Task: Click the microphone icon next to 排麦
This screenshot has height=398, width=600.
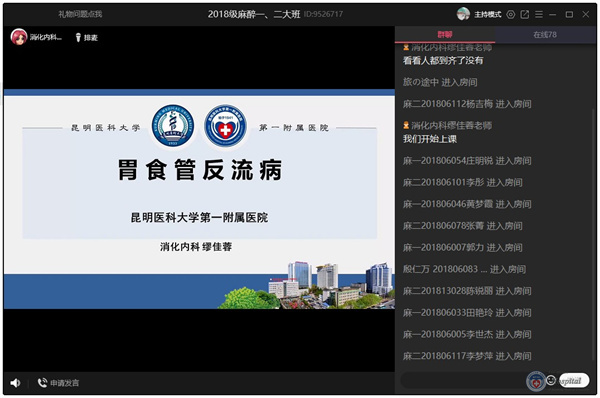Action: pyautogui.click(x=78, y=38)
